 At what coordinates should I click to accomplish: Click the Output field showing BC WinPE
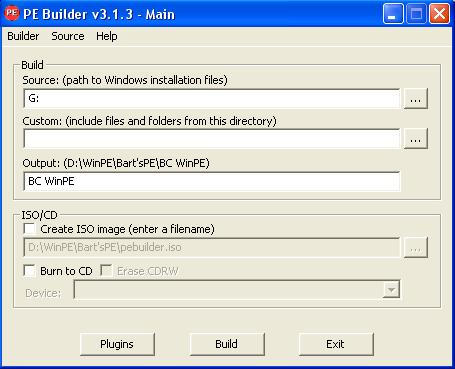pos(212,181)
